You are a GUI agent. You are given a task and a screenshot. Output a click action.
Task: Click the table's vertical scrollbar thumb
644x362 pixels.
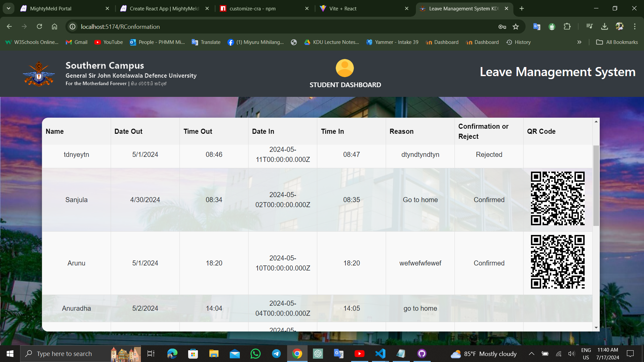pyautogui.click(x=596, y=185)
